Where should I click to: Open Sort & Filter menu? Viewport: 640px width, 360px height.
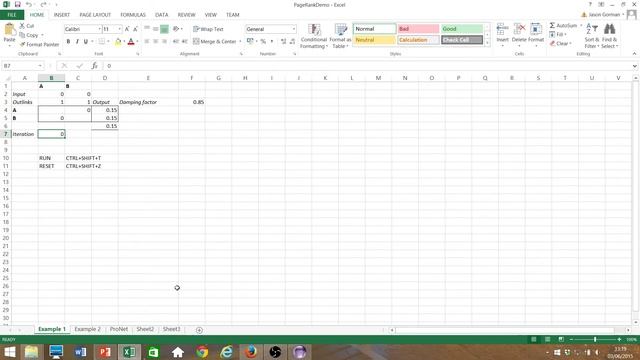[x=591, y=36]
